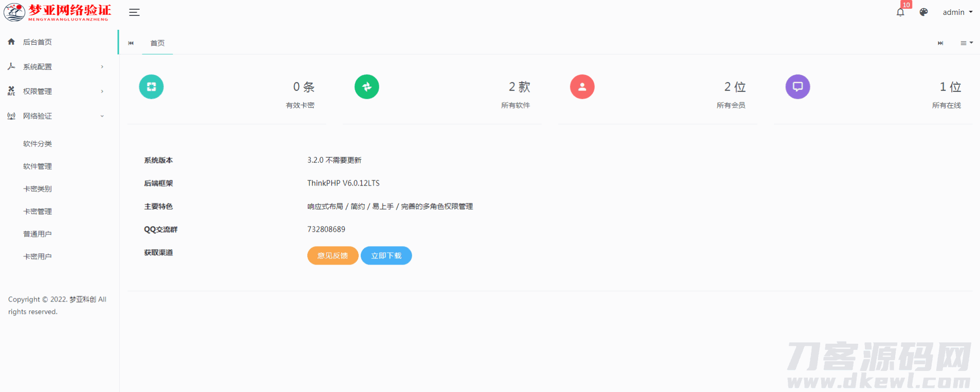Open 软件管理 in the sidebar
Screen dimensions: 980x392
pyautogui.click(x=38, y=166)
